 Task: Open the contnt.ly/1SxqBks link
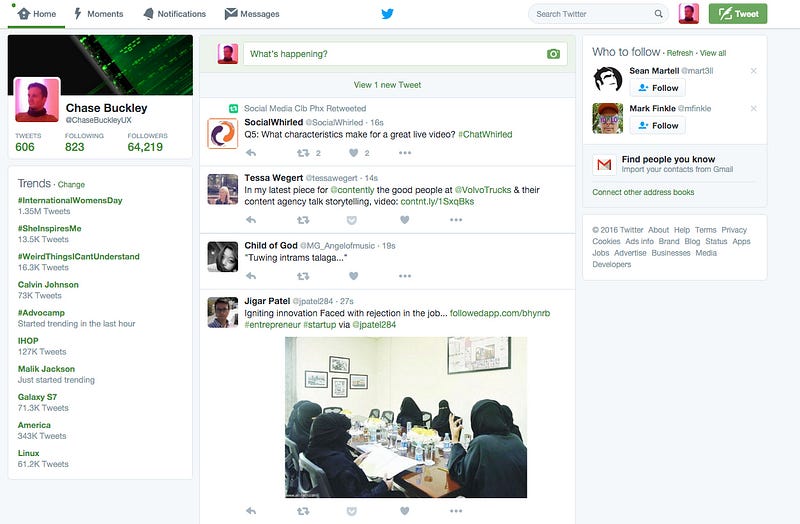tap(437, 202)
